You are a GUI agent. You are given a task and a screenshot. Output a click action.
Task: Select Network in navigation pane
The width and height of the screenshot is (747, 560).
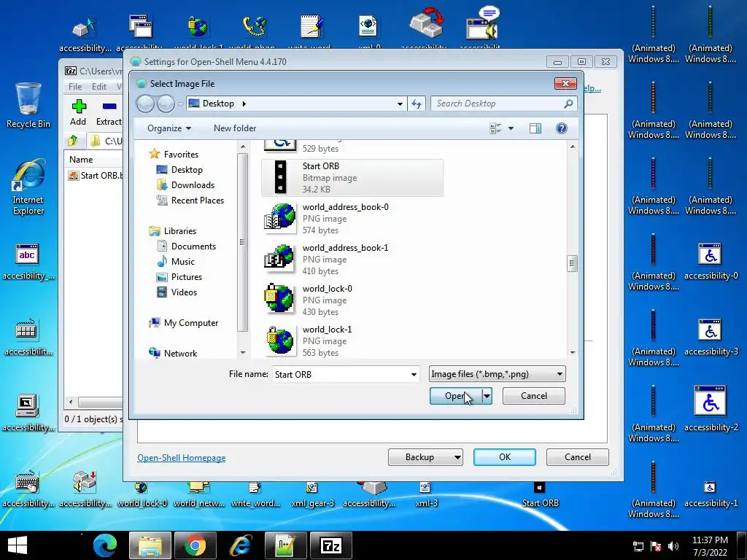point(174,354)
